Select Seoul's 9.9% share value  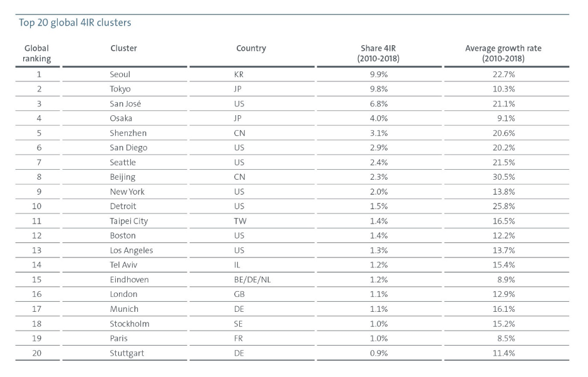pyautogui.click(x=379, y=75)
